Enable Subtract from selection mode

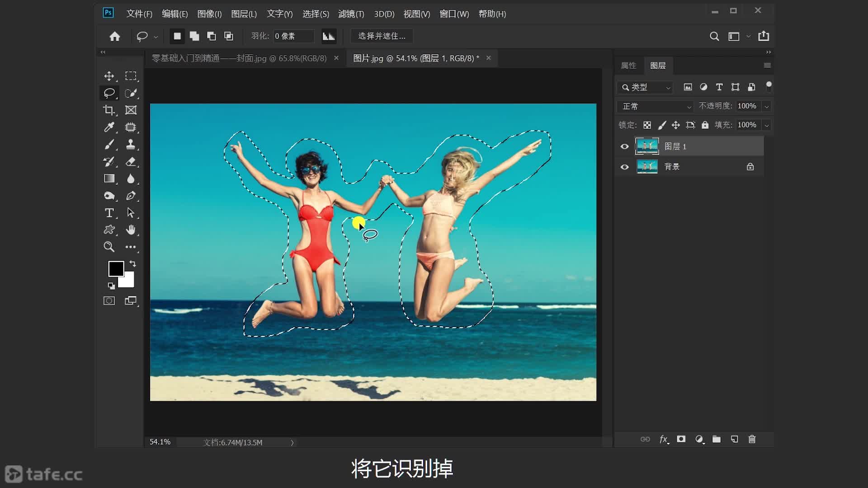point(212,36)
